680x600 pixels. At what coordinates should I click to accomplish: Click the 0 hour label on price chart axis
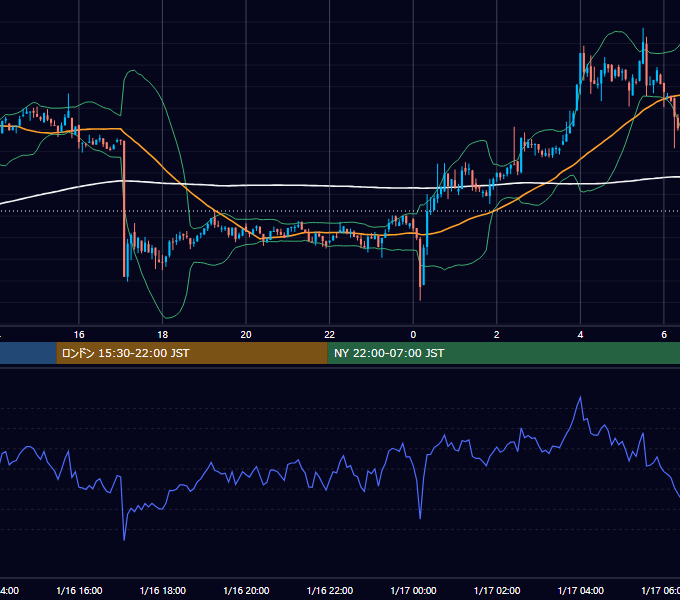(413, 334)
